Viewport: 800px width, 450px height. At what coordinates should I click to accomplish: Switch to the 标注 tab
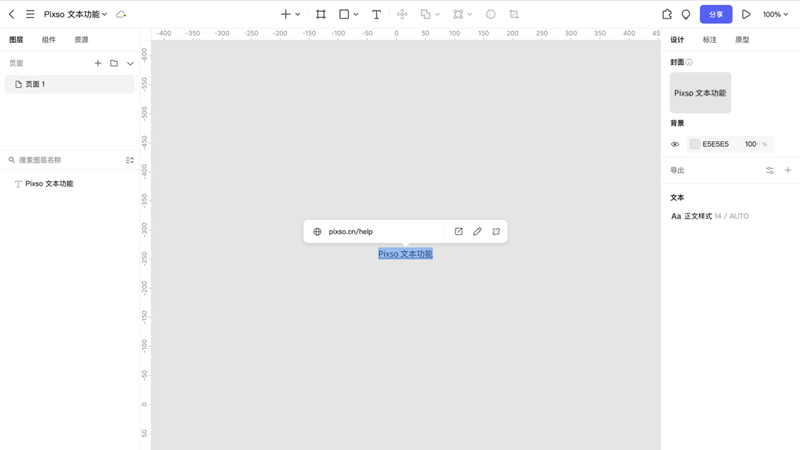pyautogui.click(x=710, y=39)
